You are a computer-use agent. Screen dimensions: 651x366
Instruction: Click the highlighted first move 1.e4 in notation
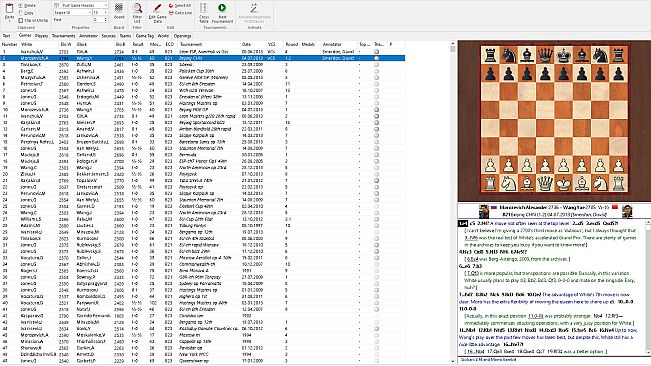click(x=463, y=223)
